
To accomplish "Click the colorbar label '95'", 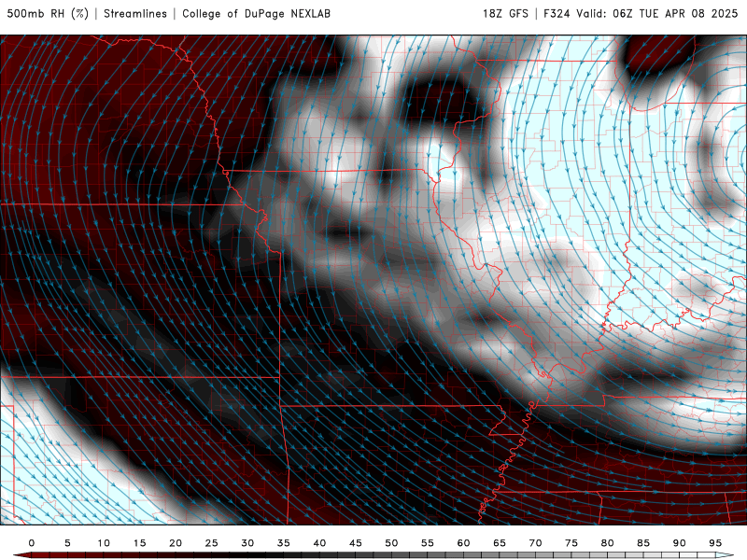I will [x=715, y=543].
